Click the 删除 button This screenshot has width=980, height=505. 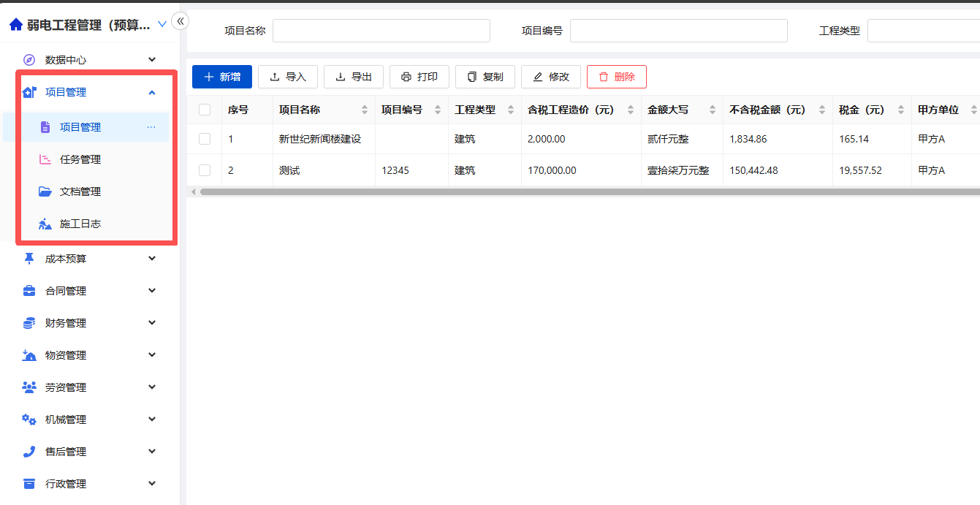tap(616, 76)
